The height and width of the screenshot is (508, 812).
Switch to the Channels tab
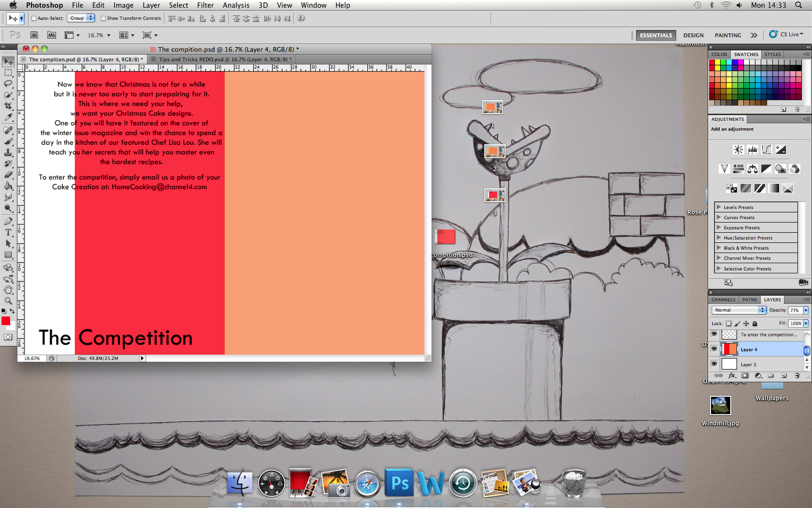coord(723,300)
